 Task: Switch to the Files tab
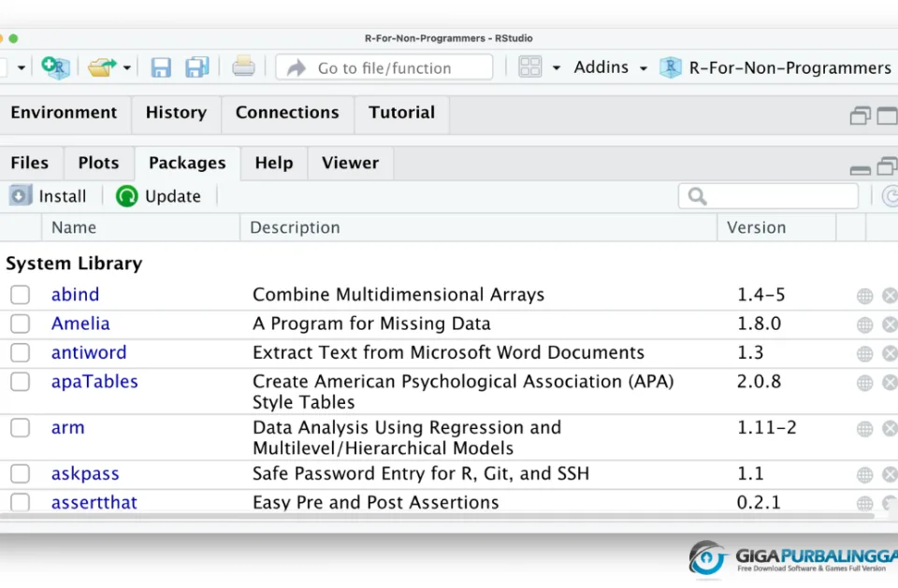point(30,164)
